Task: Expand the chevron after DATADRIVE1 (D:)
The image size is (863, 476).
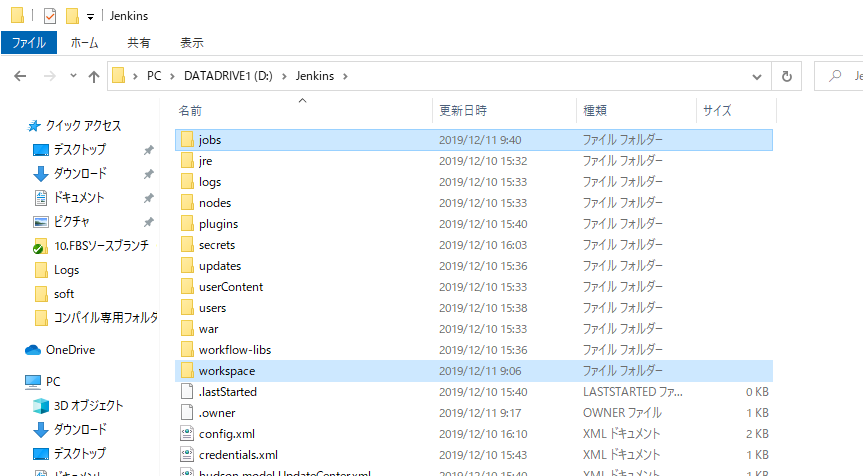Action: click(x=284, y=76)
